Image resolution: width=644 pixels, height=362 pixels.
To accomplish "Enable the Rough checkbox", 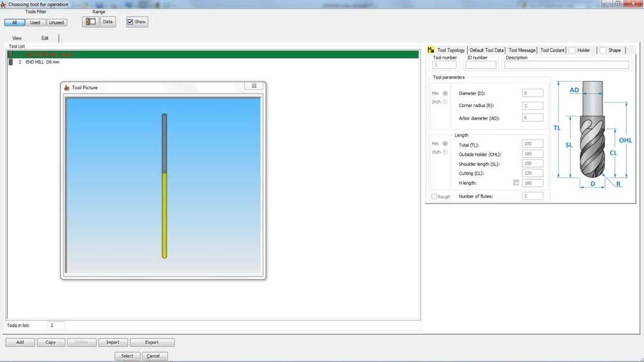I will click(x=434, y=197).
